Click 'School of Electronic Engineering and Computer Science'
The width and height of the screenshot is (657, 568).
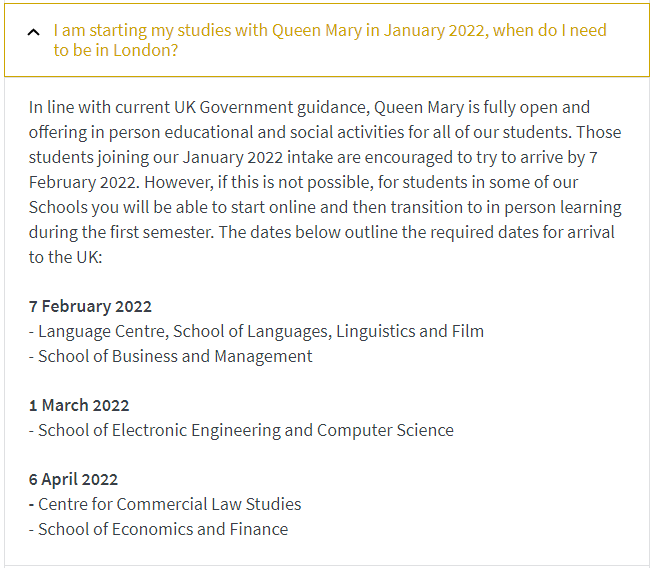[x=241, y=431]
